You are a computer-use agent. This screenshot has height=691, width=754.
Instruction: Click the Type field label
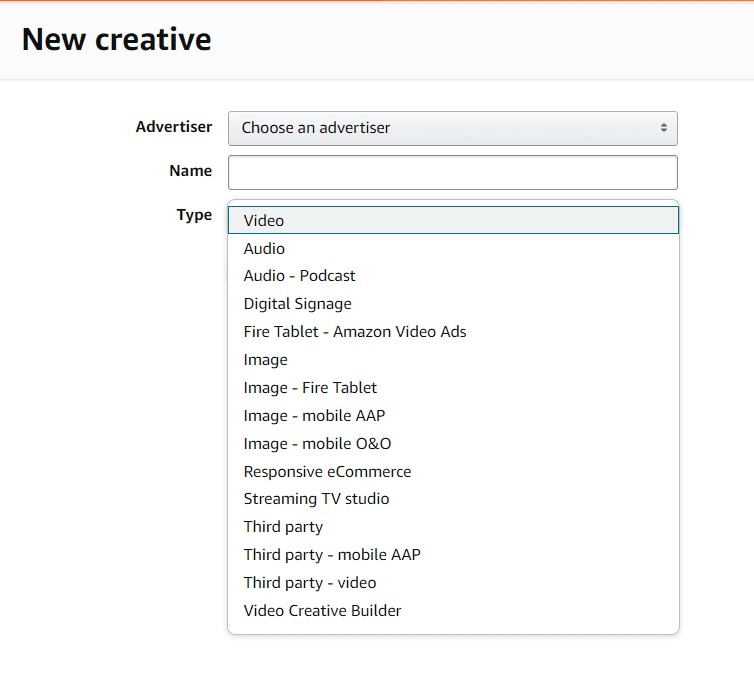[194, 215]
